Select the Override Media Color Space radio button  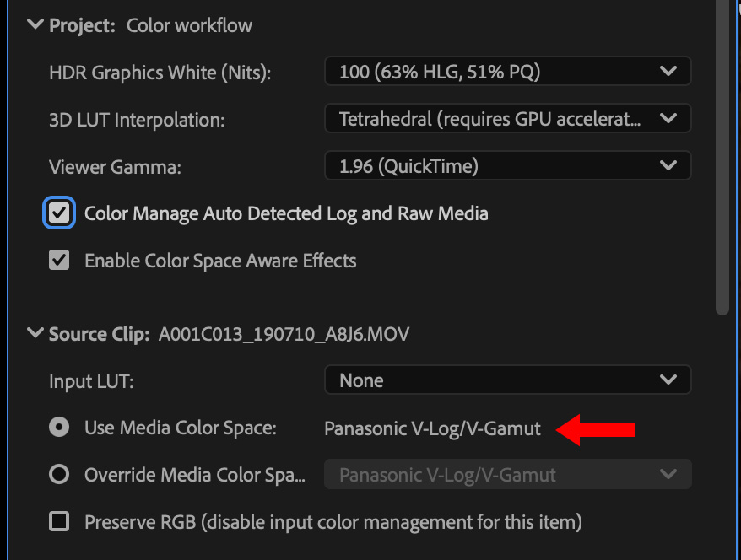[59, 475]
